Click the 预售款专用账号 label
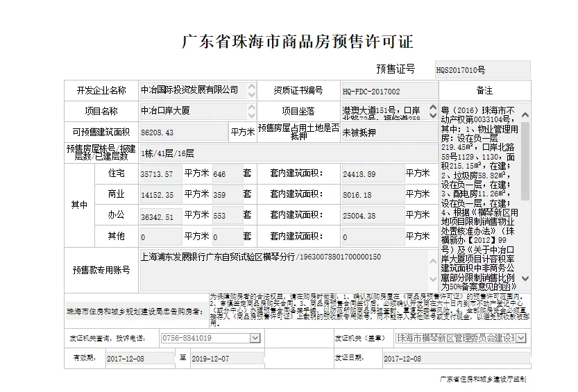 101,271
